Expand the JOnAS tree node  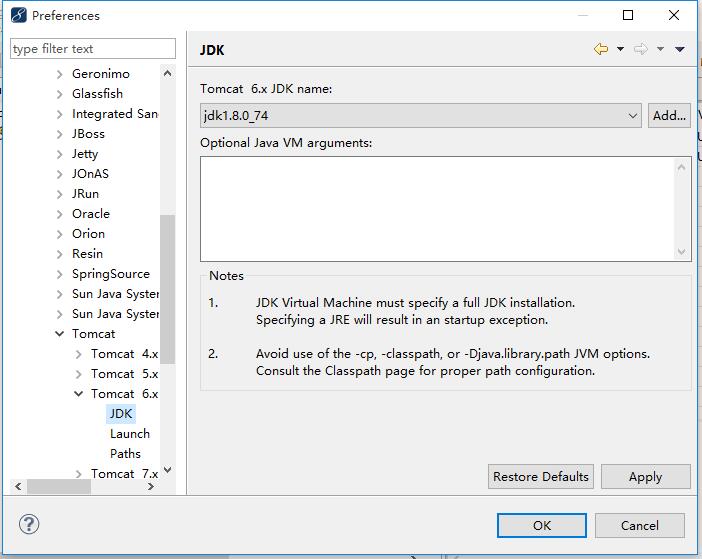[60, 174]
